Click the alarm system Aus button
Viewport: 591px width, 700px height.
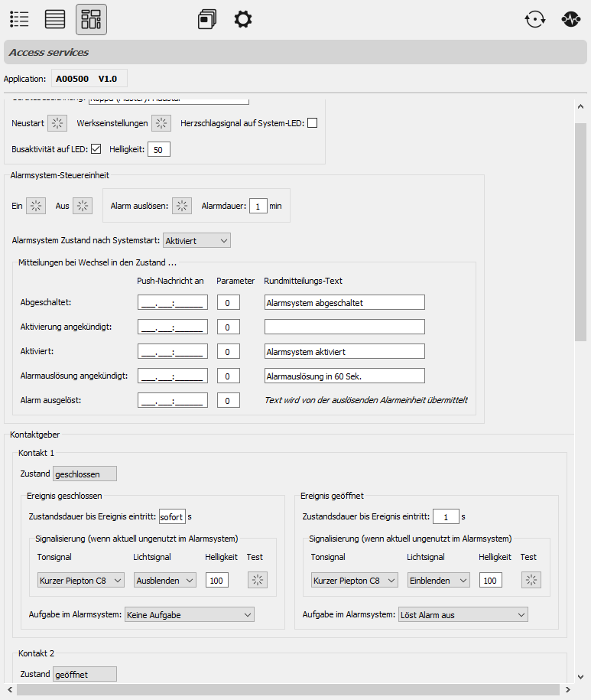(83, 206)
